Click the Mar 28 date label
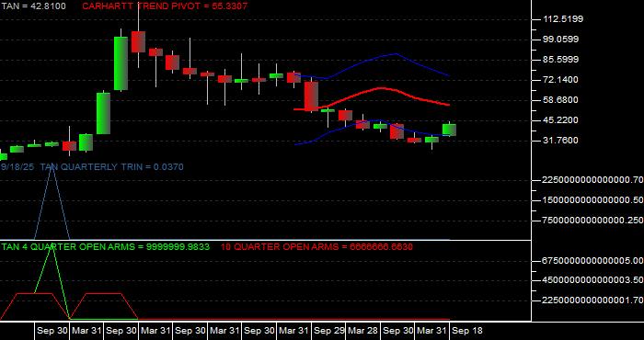 coord(363,331)
